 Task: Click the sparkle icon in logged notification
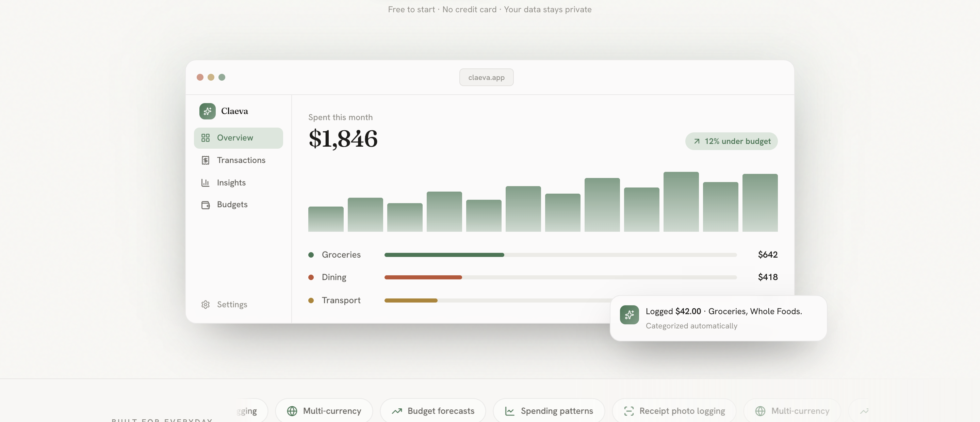coord(629,315)
